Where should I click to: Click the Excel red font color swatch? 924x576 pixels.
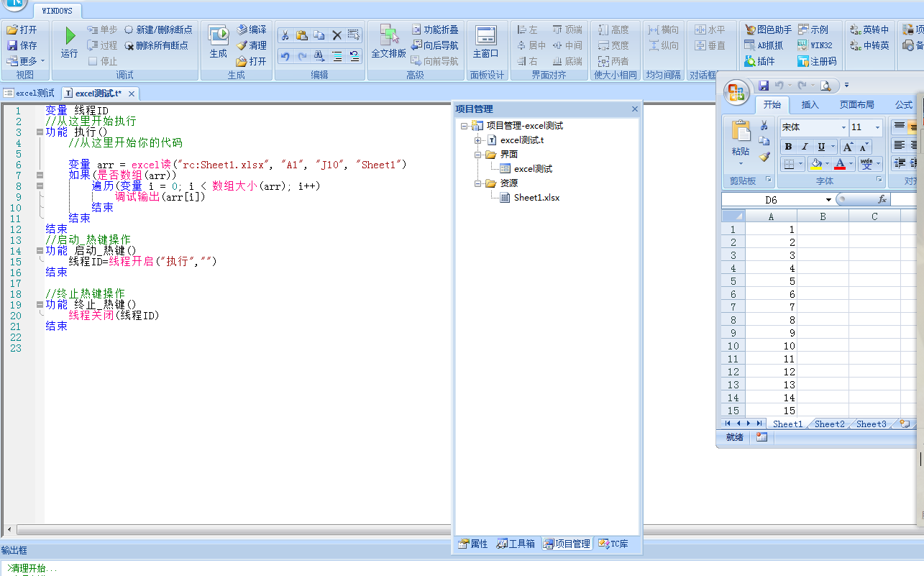click(x=839, y=164)
